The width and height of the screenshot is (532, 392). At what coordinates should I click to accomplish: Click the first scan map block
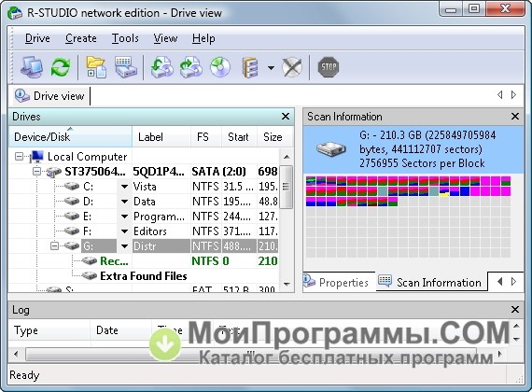pos(311,181)
